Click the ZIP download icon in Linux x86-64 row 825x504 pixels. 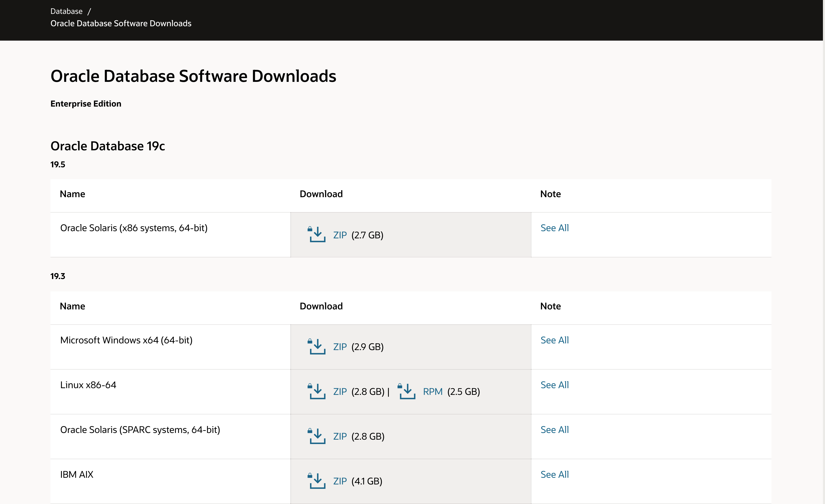pyautogui.click(x=316, y=391)
